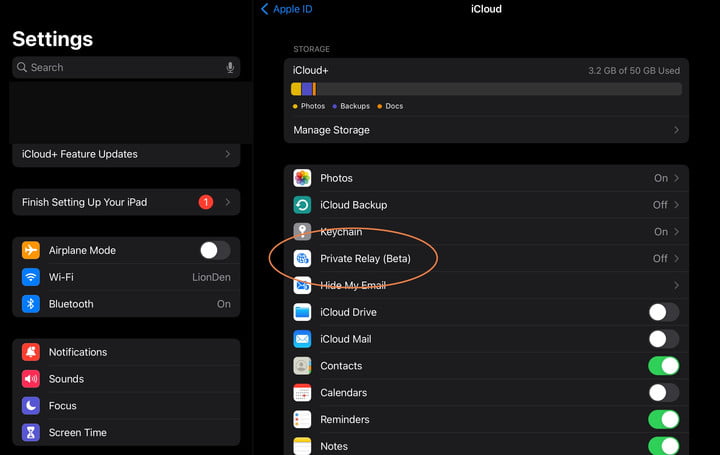
Task: Toggle Airplane Mode switch
Action: (x=215, y=250)
